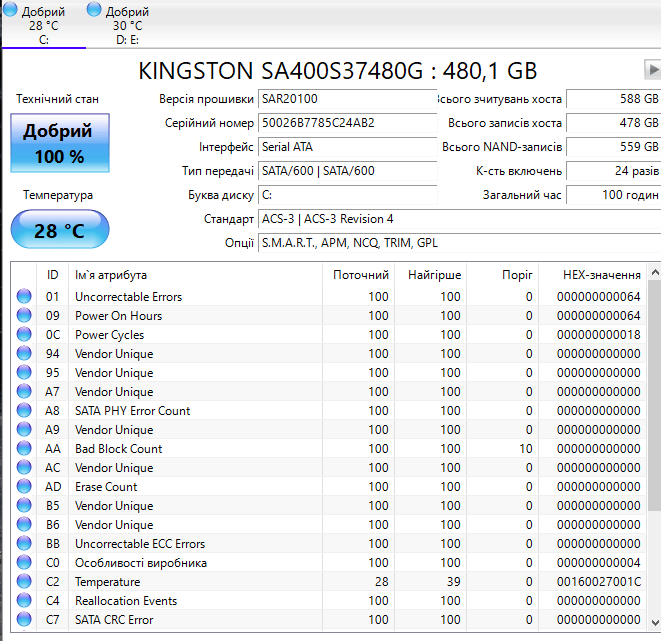Viewport: 661px width, 641px height.
Task: Select the Power Cycles attribute name
Action: coord(110,335)
